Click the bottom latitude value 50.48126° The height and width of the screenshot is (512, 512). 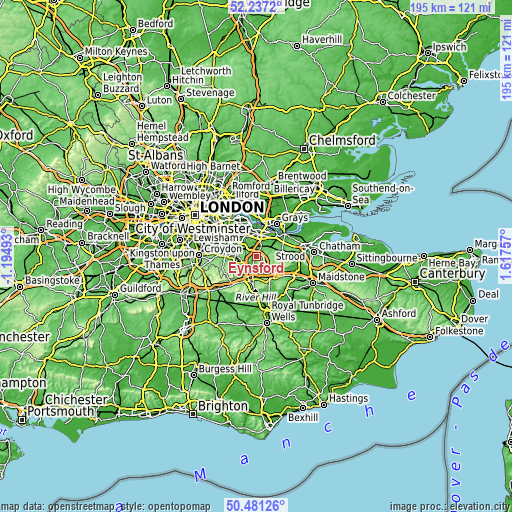(x=256, y=505)
